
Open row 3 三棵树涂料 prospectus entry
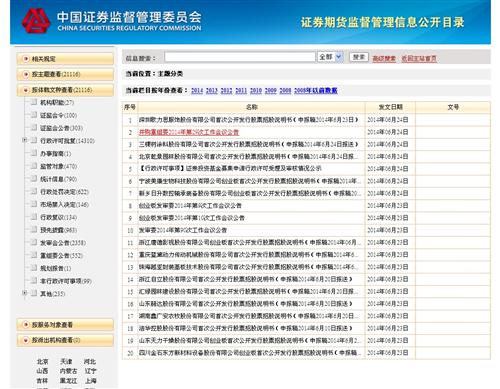pos(249,144)
